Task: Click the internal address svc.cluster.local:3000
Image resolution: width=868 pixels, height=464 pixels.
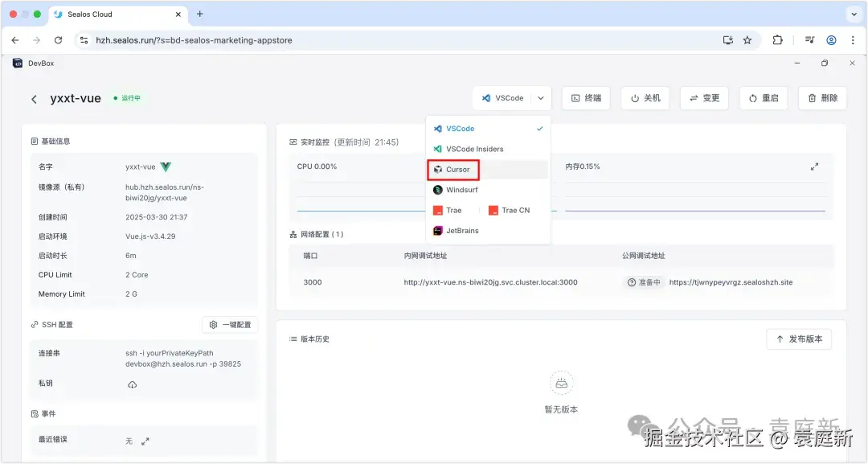Action: 490,282
